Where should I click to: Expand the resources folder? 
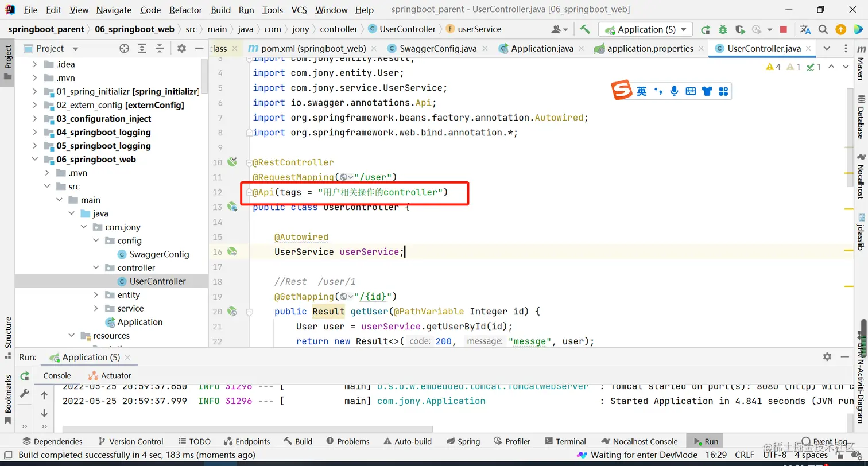(x=72, y=336)
